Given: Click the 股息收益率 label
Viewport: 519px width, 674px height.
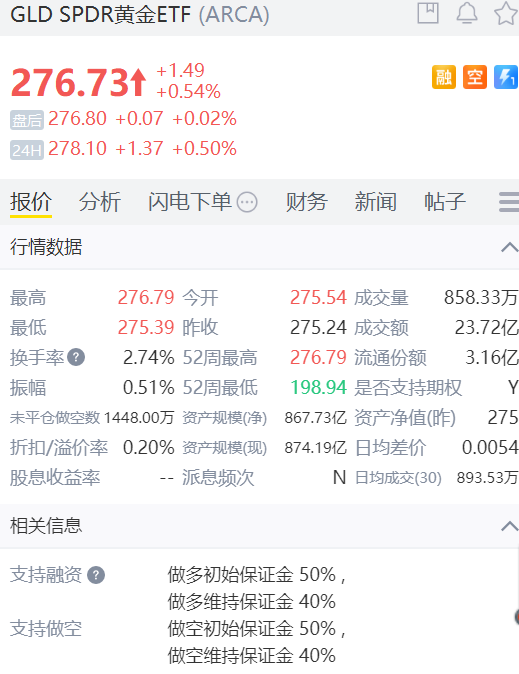Looking at the screenshot, I should pos(55,478).
